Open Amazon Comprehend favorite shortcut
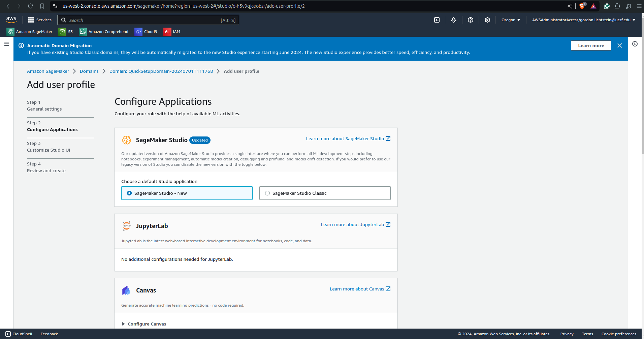 point(104,32)
